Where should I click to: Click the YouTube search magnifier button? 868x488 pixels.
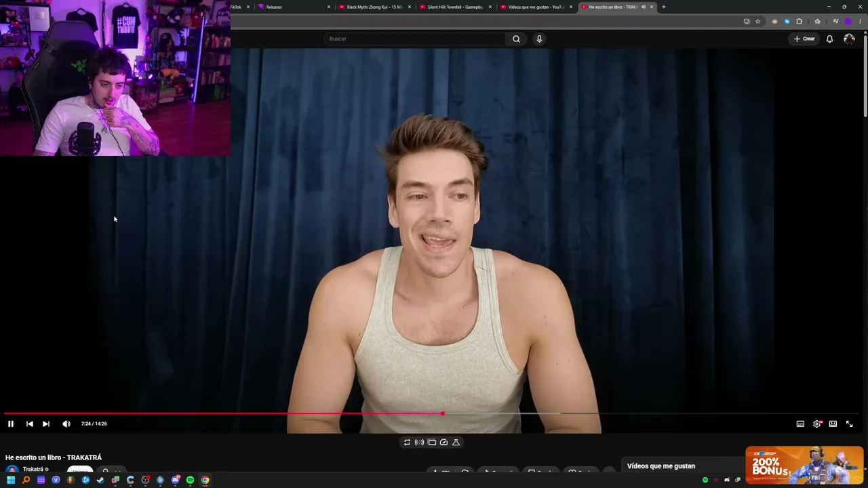[x=516, y=39]
